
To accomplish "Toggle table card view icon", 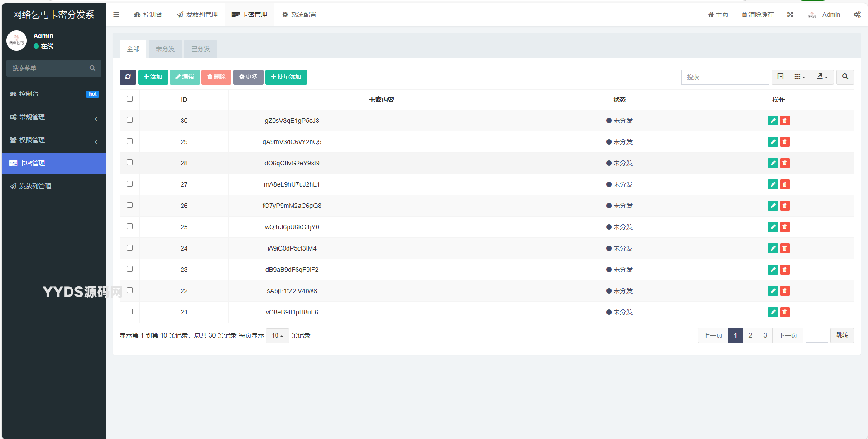I will (x=780, y=77).
